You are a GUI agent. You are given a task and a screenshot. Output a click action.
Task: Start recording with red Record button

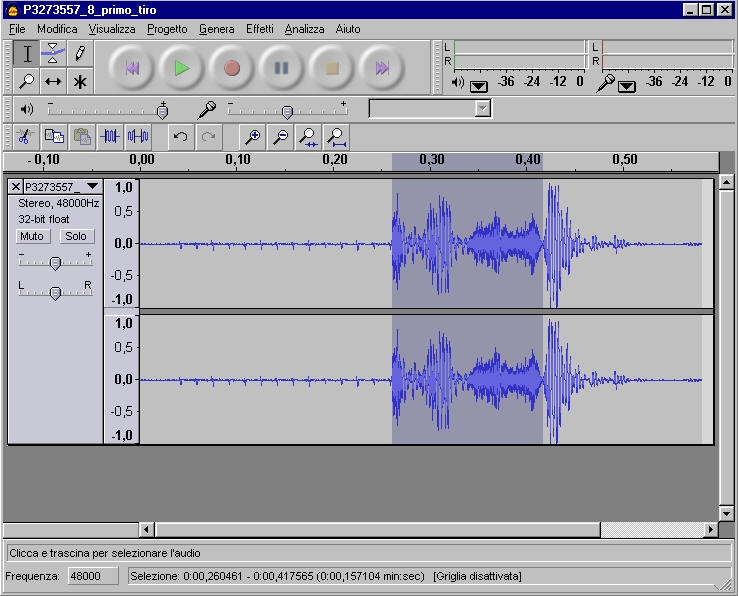click(232, 68)
